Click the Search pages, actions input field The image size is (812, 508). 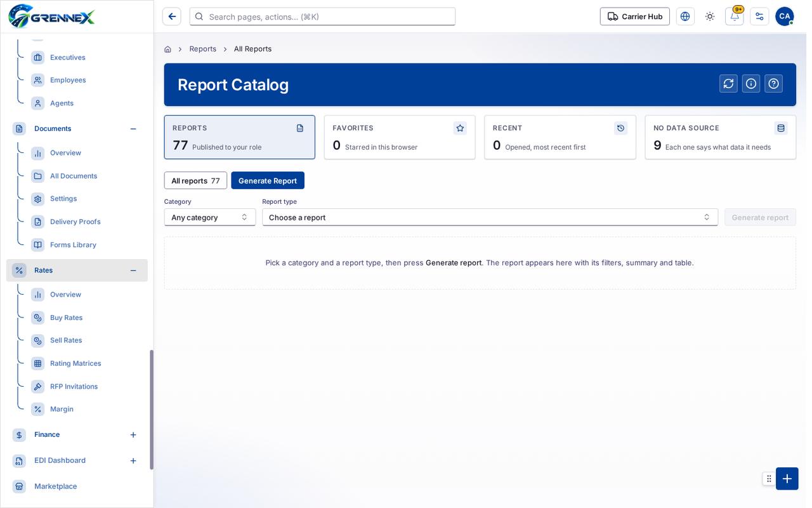click(322, 17)
